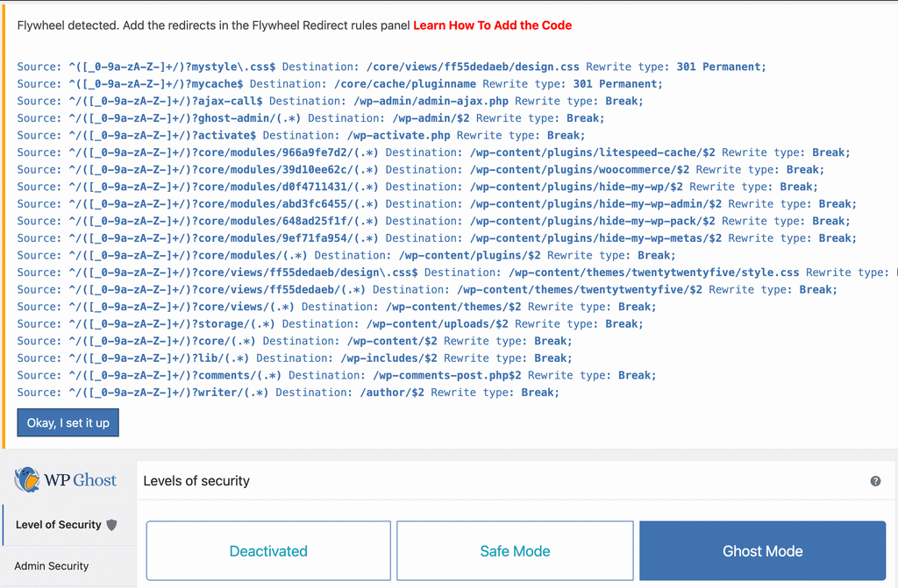The image size is (898, 588).
Task: Click the hide-my-wp-admin destination rule line
Action: point(437,204)
